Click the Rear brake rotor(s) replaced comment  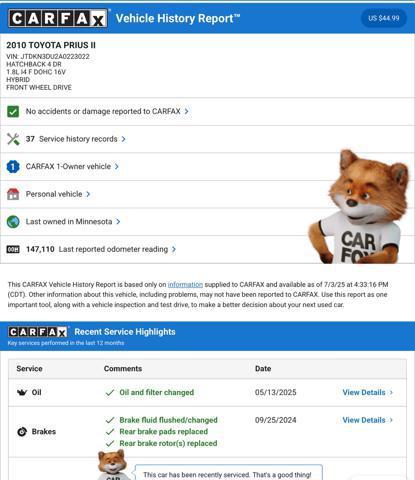pyautogui.click(x=168, y=443)
